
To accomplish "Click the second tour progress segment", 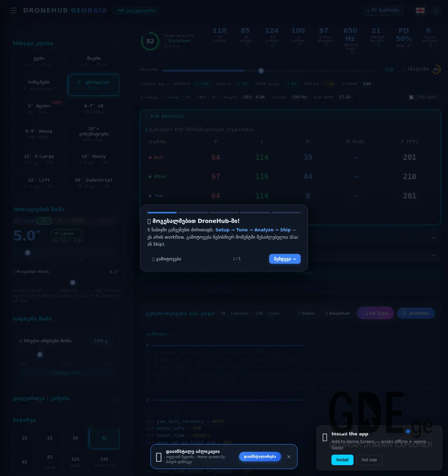I will click(193, 212).
